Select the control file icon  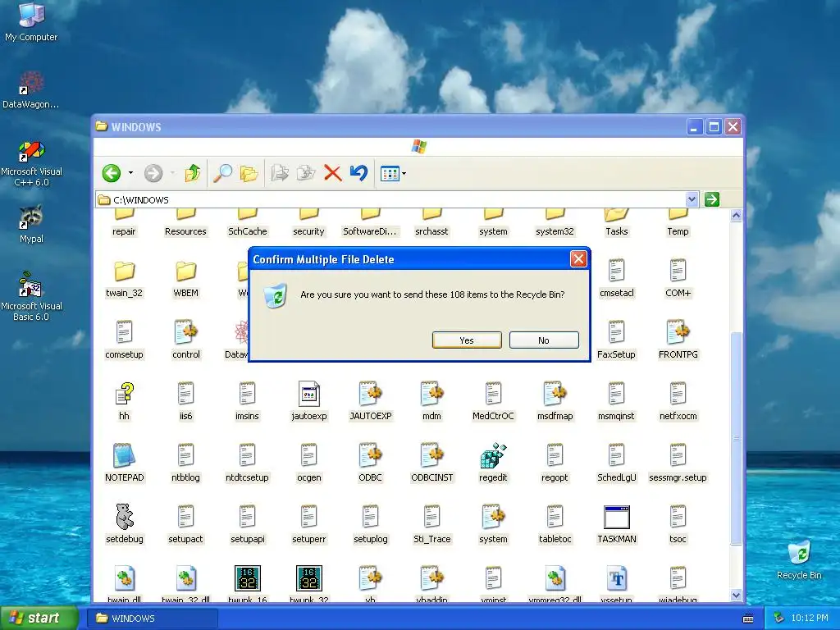point(185,332)
